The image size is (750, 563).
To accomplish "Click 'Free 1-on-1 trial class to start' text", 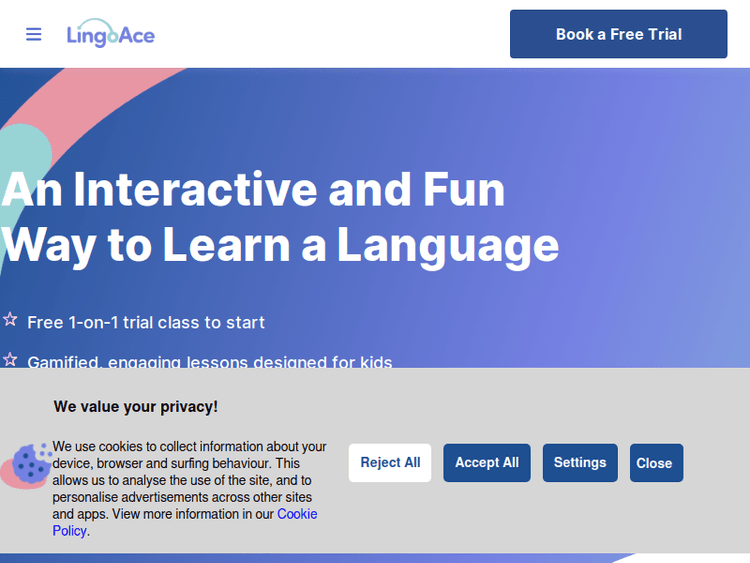I will 146,322.
